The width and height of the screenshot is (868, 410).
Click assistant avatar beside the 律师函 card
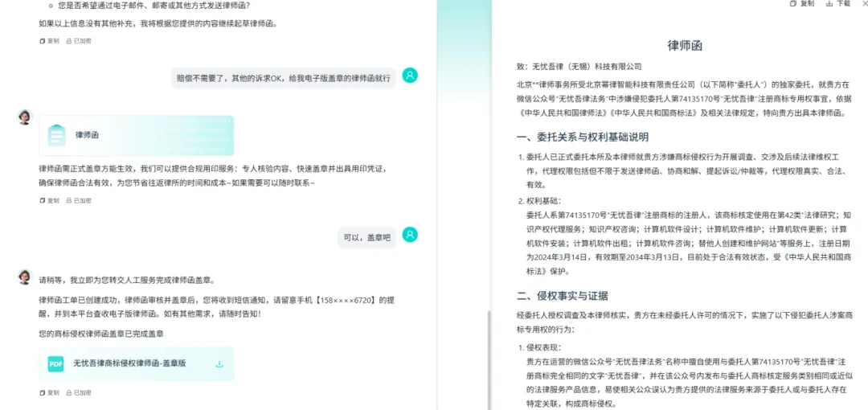pyautogui.click(x=25, y=117)
